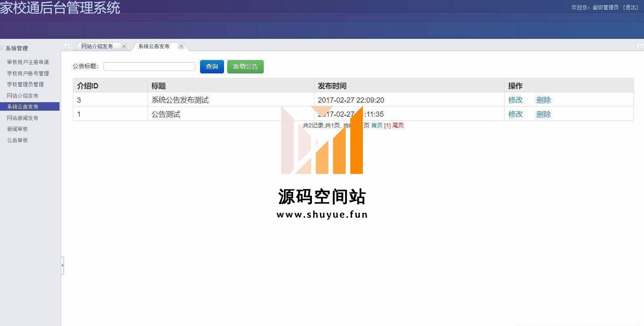Close the 系统公告发布 tab

tap(181, 46)
